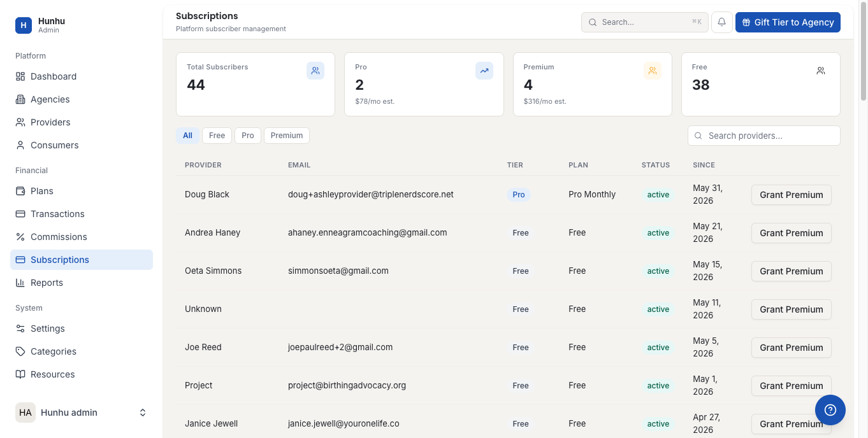Screen dimensions: 868x438
Task: Filter subscribers by Pro tier
Action: coord(248,136)
